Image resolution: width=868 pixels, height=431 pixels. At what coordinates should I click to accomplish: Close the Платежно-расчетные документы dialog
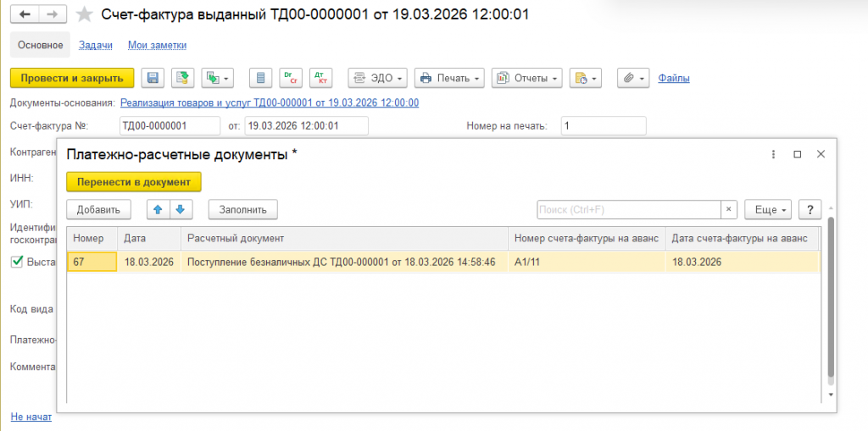[x=821, y=154]
